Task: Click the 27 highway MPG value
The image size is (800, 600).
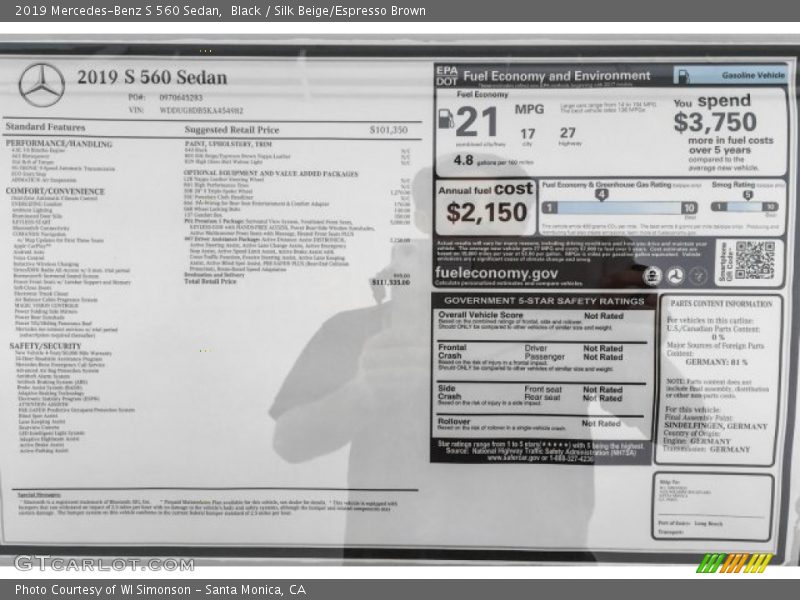Action: point(568,133)
